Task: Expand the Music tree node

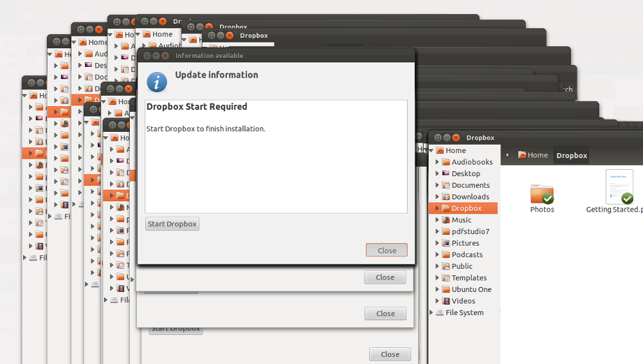Action: point(437,220)
